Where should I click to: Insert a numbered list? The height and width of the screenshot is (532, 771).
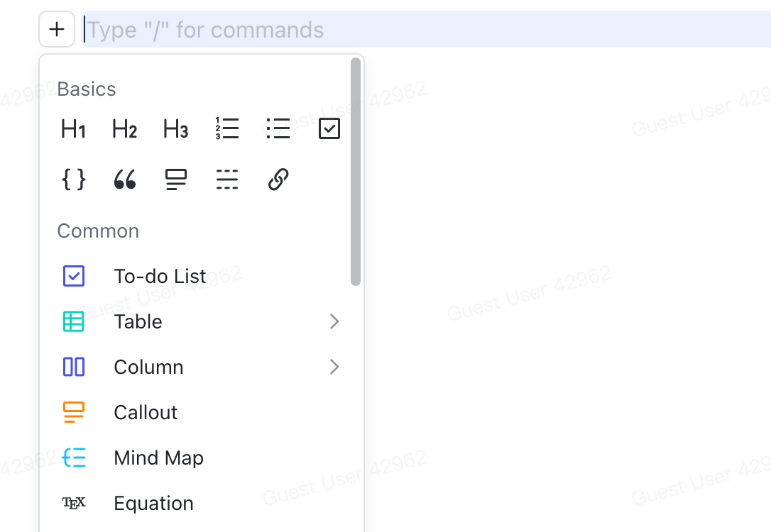click(x=227, y=129)
